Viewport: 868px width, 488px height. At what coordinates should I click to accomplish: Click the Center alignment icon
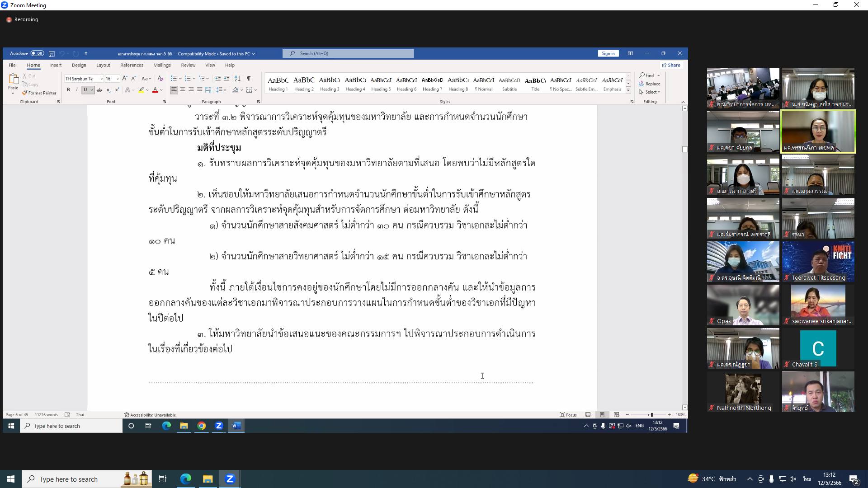click(x=183, y=90)
